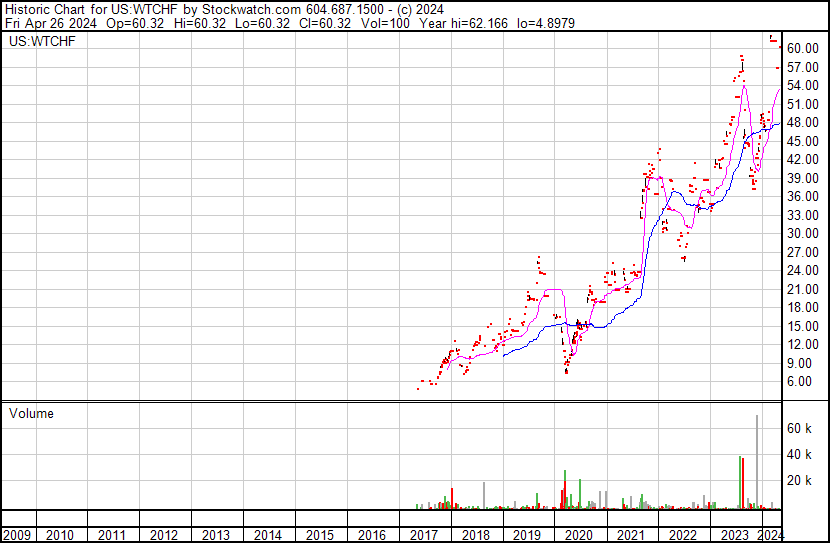Viewport: 830px width, 543px height.
Task: Click the 2019 year label on time axis
Action: (527, 535)
